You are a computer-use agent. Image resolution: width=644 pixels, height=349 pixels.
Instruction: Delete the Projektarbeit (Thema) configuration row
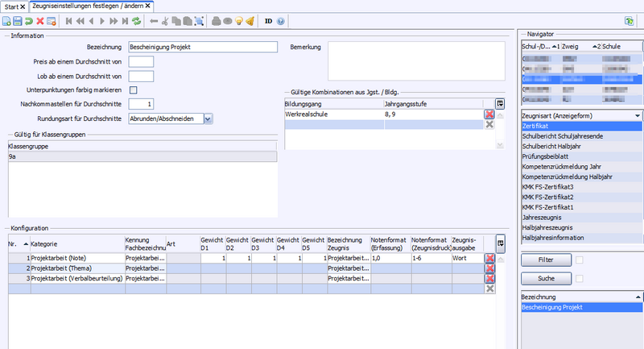489,268
